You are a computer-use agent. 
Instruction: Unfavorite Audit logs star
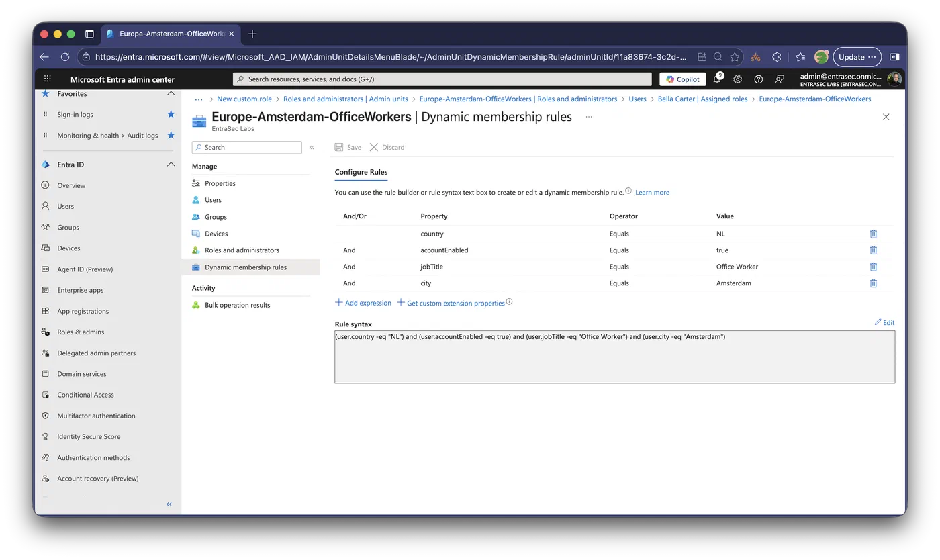[x=171, y=136]
